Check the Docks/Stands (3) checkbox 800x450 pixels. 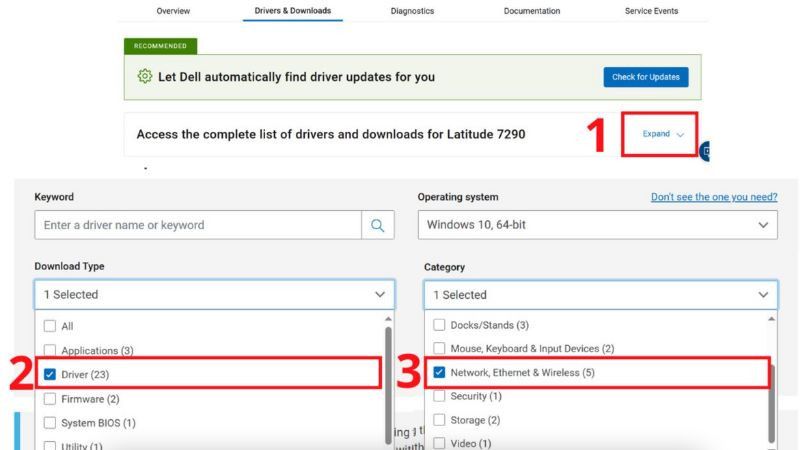click(x=439, y=324)
